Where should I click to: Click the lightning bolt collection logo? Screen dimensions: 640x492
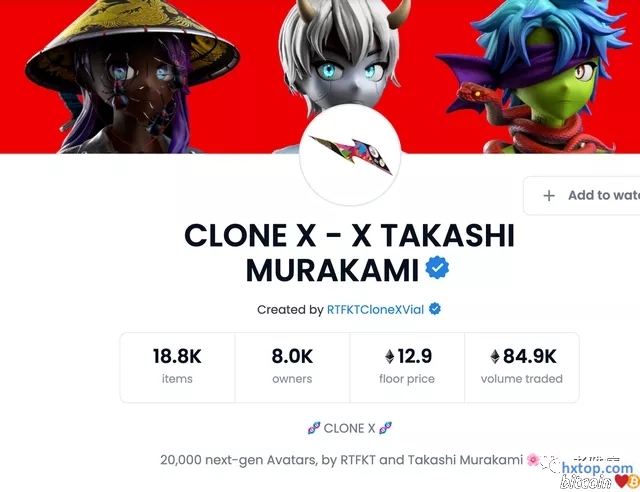350,155
